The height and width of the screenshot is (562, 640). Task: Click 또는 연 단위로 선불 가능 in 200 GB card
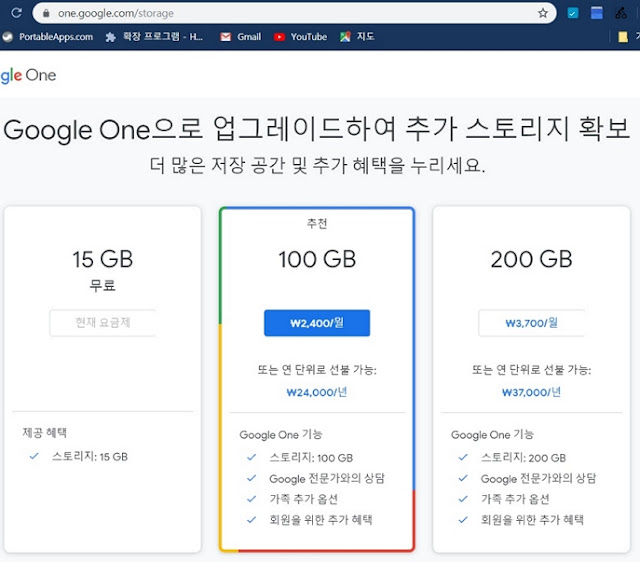pyautogui.click(x=531, y=370)
